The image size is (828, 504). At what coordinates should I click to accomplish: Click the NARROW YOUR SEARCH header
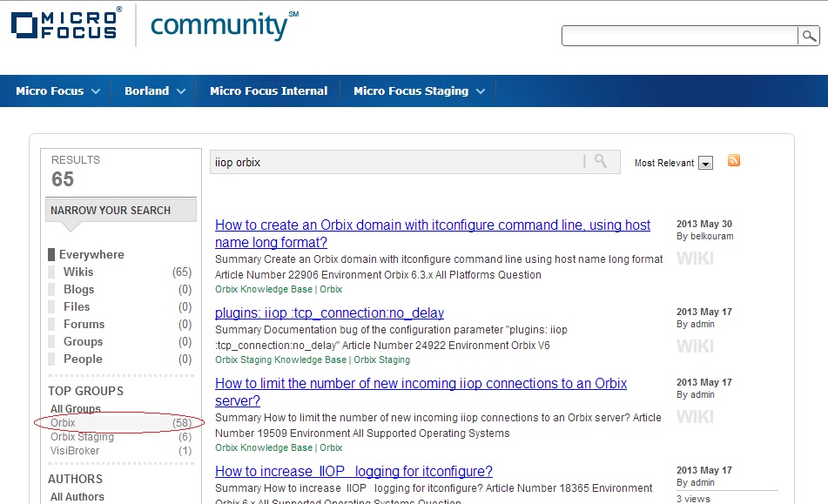[x=121, y=210]
